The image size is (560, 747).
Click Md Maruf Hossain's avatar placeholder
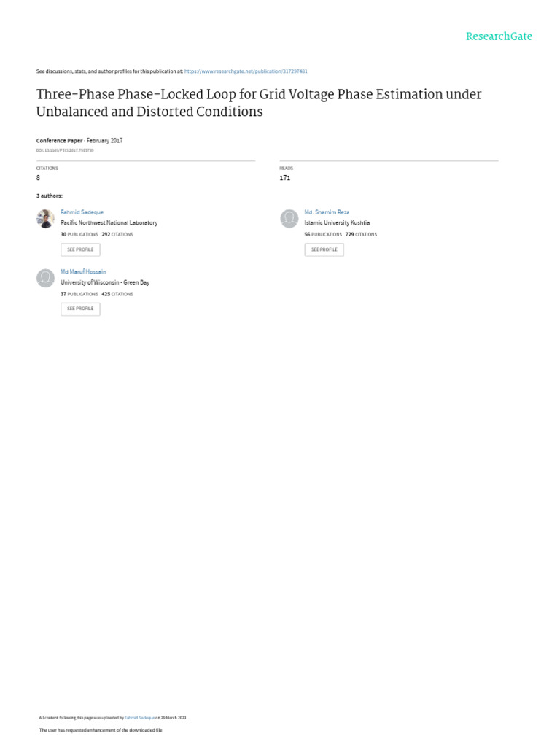[45, 277]
